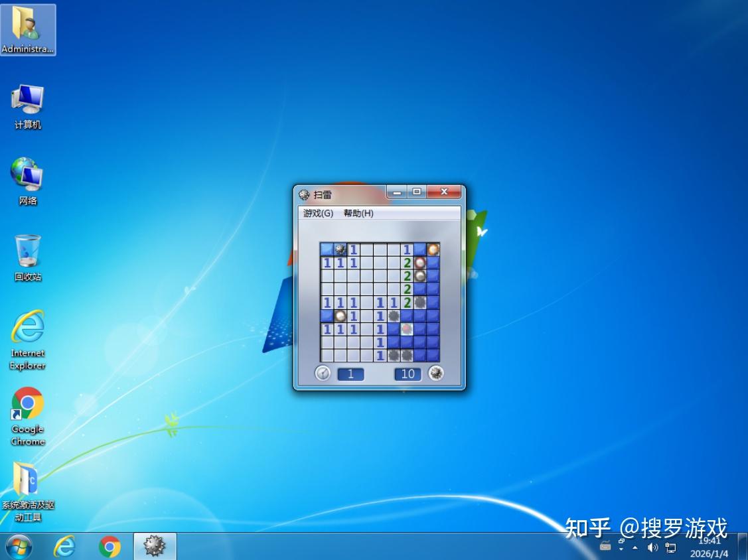Click the green 2 beside the red-ringed mine
This screenshot has height=560, width=748.
coord(406,263)
